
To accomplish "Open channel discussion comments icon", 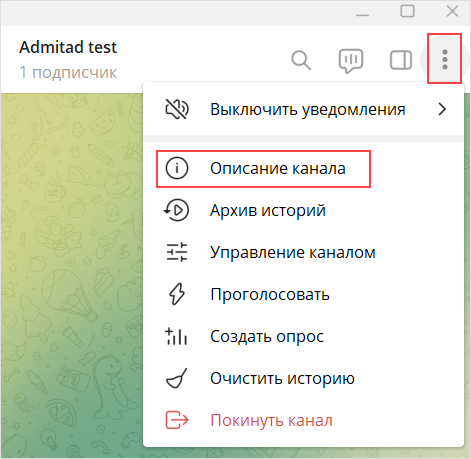I will [x=351, y=61].
